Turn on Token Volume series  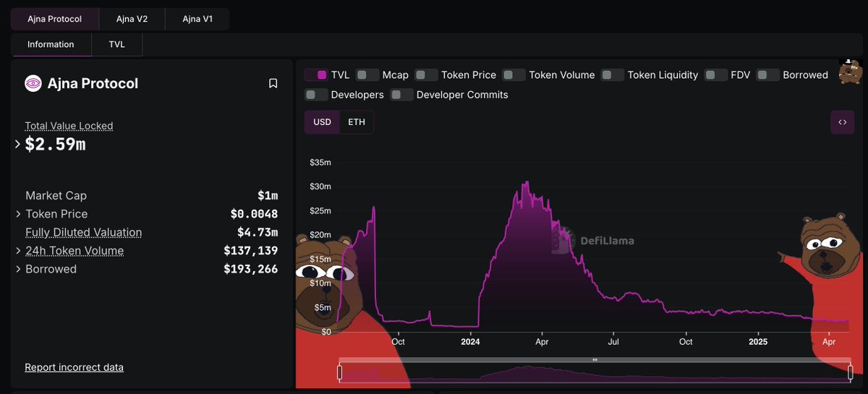(514, 75)
